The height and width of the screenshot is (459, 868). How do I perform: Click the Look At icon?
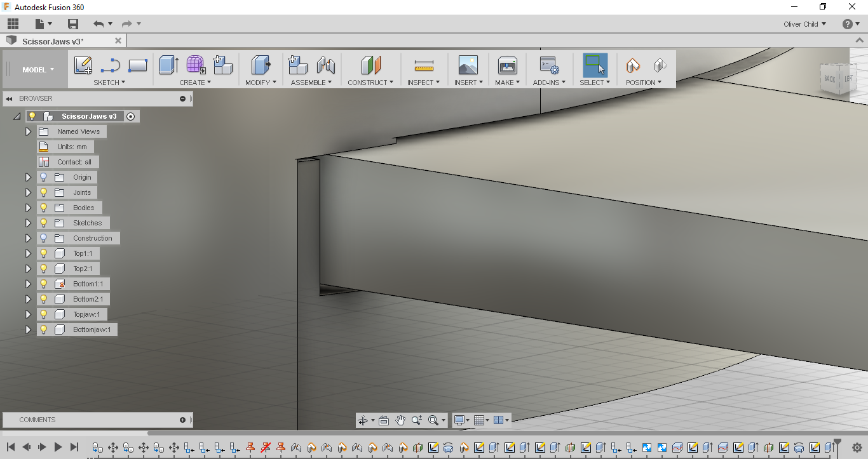[384, 420]
